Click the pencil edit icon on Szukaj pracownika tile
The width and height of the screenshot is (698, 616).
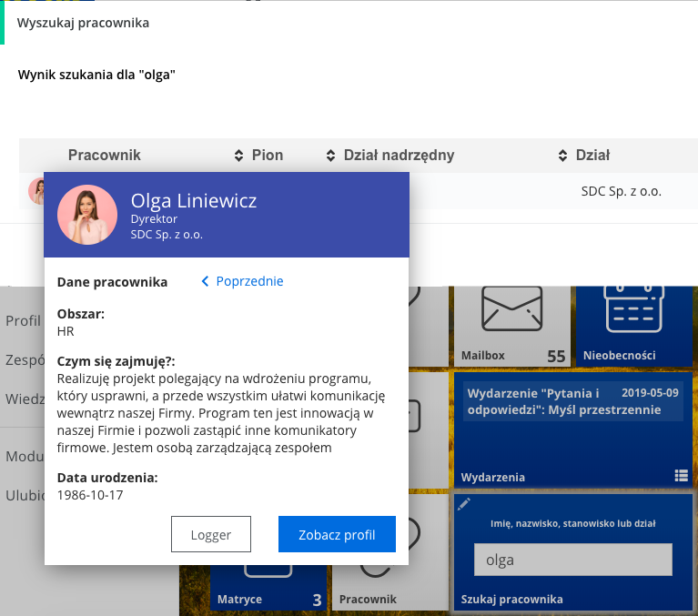464,504
